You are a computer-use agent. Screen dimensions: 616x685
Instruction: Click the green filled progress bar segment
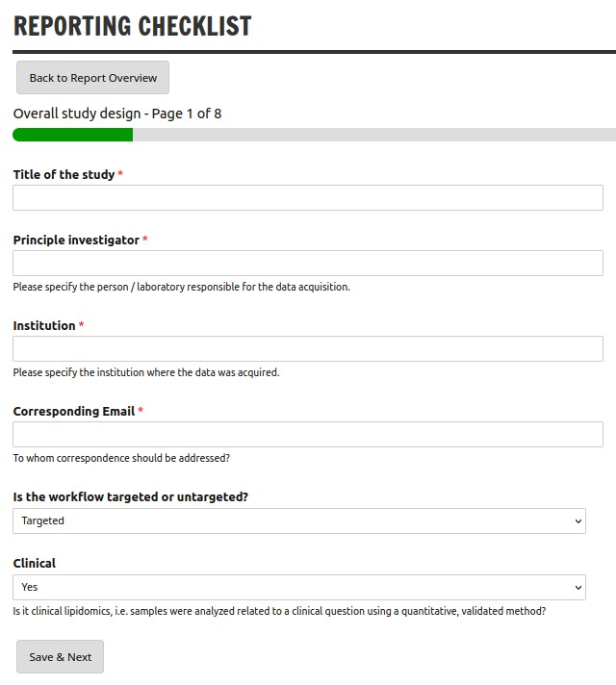coord(72,135)
